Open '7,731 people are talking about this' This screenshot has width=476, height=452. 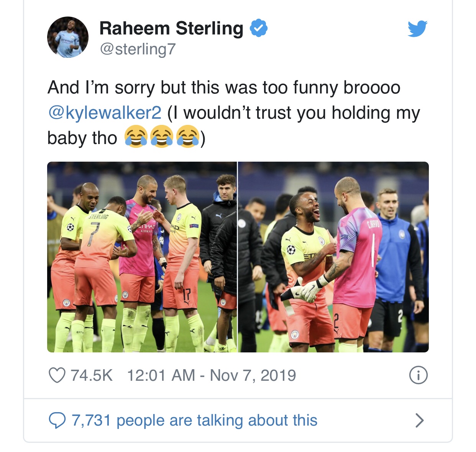click(x=195, y=420)
